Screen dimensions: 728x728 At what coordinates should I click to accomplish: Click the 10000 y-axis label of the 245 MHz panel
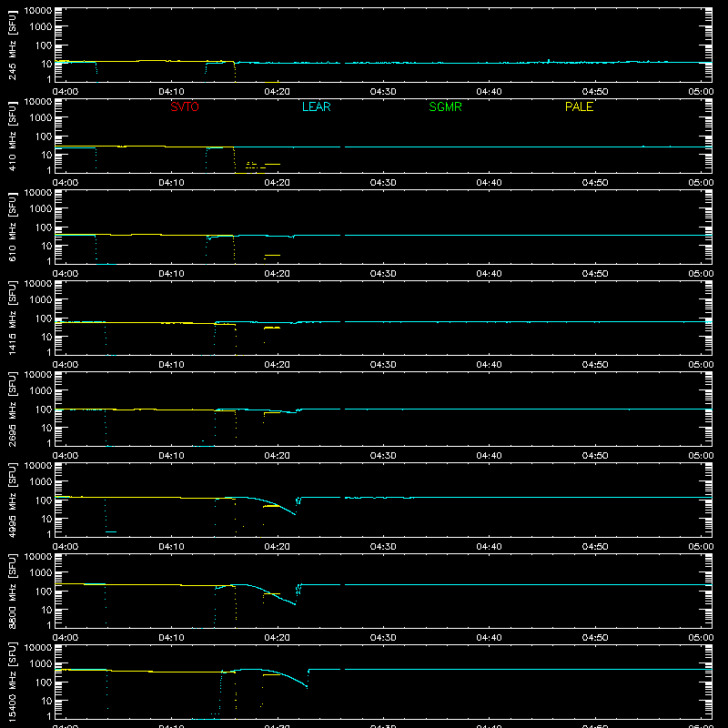point(38,11)
